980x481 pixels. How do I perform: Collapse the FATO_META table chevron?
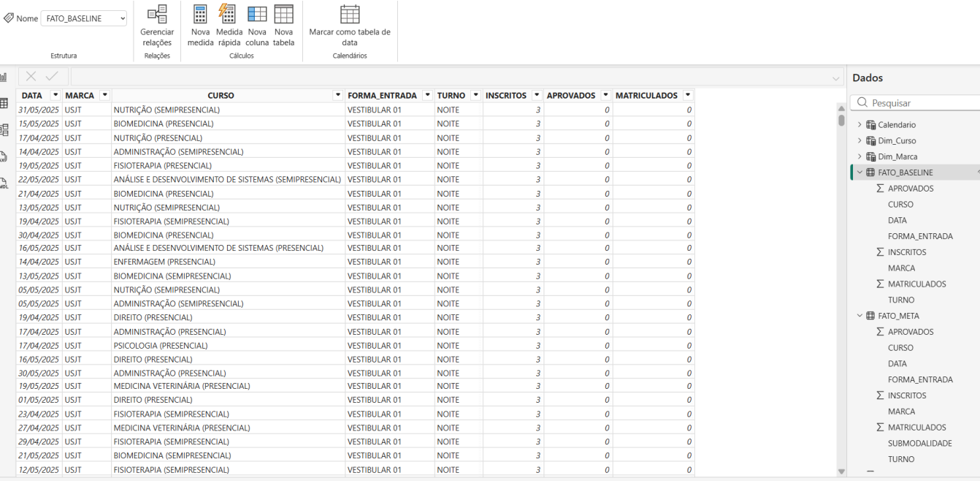[860, 316]
